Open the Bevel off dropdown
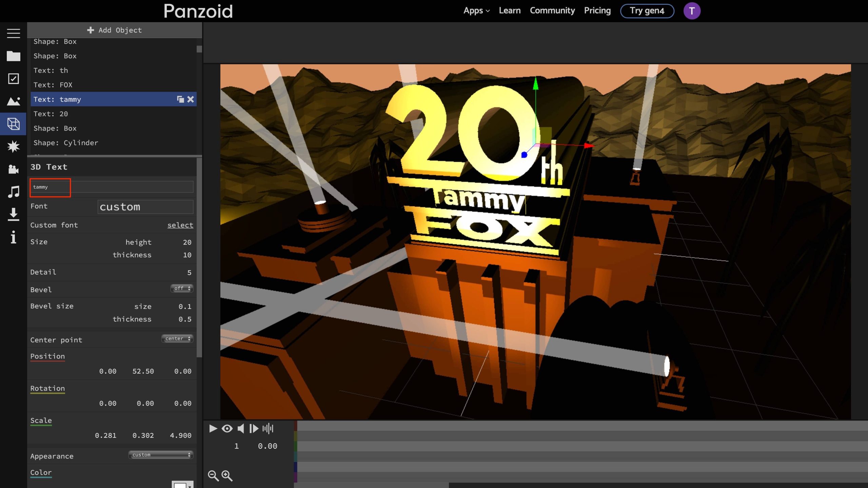This screenshot has height=488, width=868. pos(182,288)
